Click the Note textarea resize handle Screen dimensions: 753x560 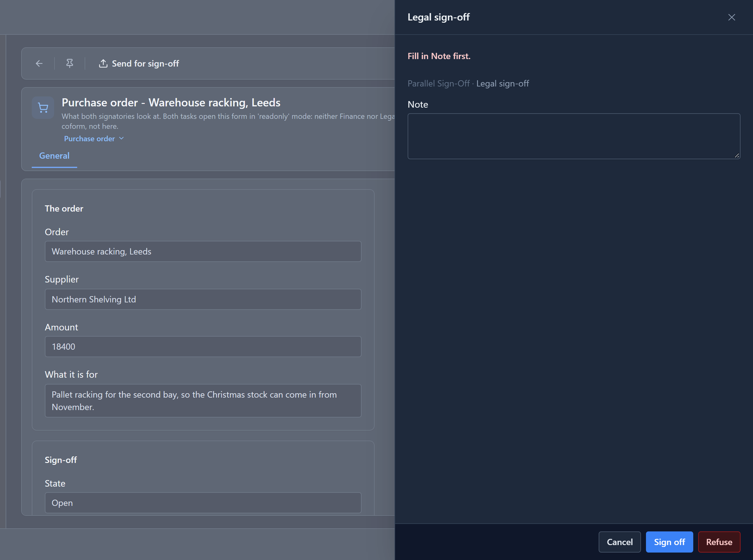click(x=736, y=156)
